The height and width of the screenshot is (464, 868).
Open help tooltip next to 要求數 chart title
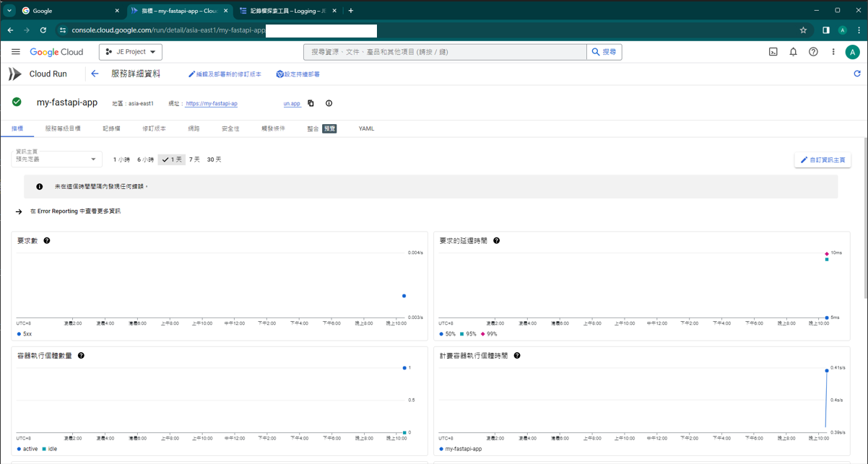[47, 240]
